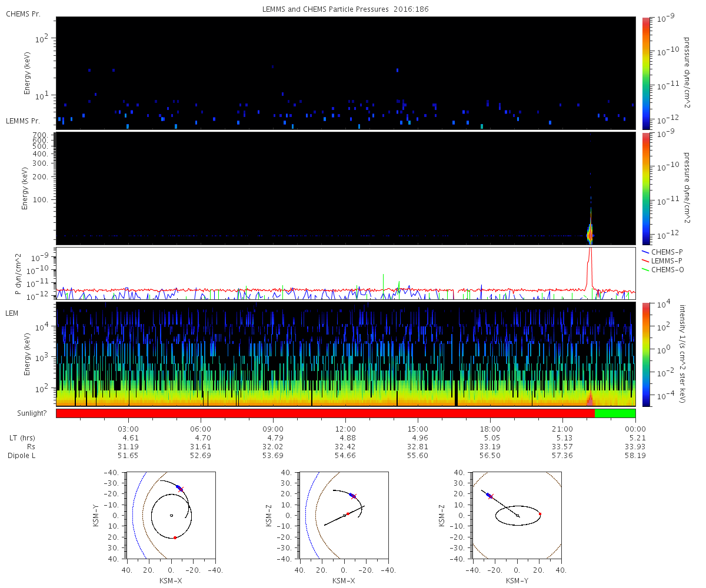Screen dimensions: 706x588
Task: Click the spacecraft marker in middle orbit plot
Action: [353, 496]
